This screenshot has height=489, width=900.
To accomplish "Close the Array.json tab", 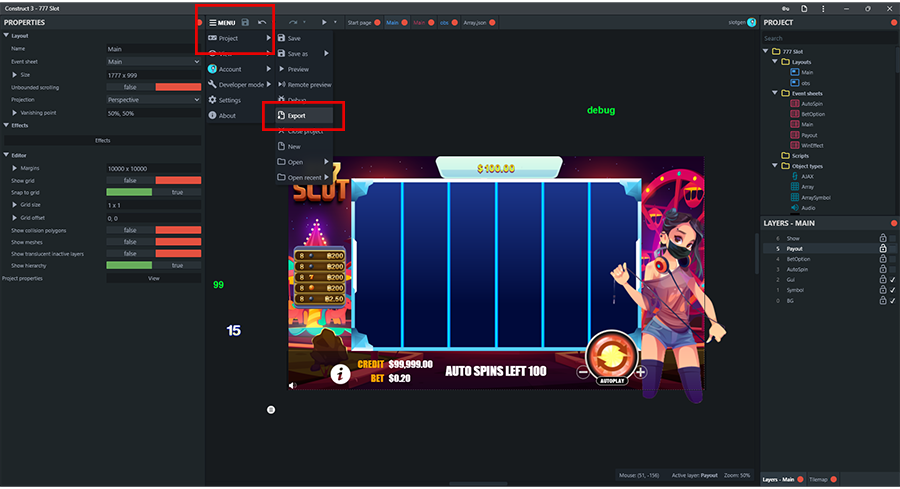I will pos(492,22).
